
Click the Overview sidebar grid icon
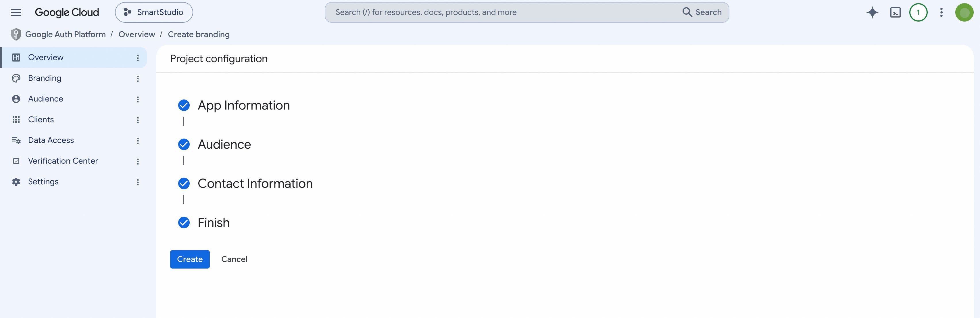(16, 58)
